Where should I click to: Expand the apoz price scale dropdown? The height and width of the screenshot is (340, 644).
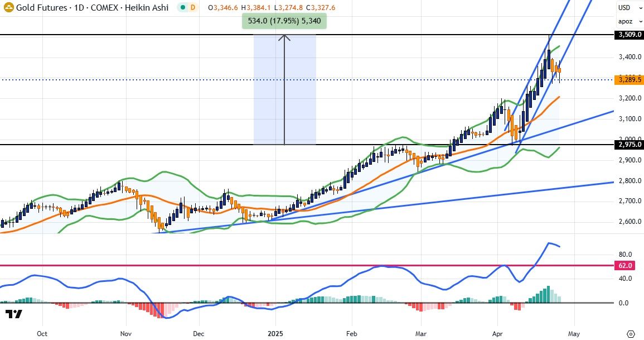tap(630, 21)
